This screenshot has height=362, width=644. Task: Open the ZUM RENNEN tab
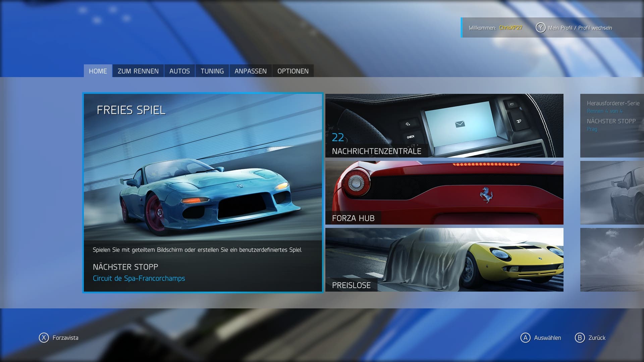click(x=138, y=71)
